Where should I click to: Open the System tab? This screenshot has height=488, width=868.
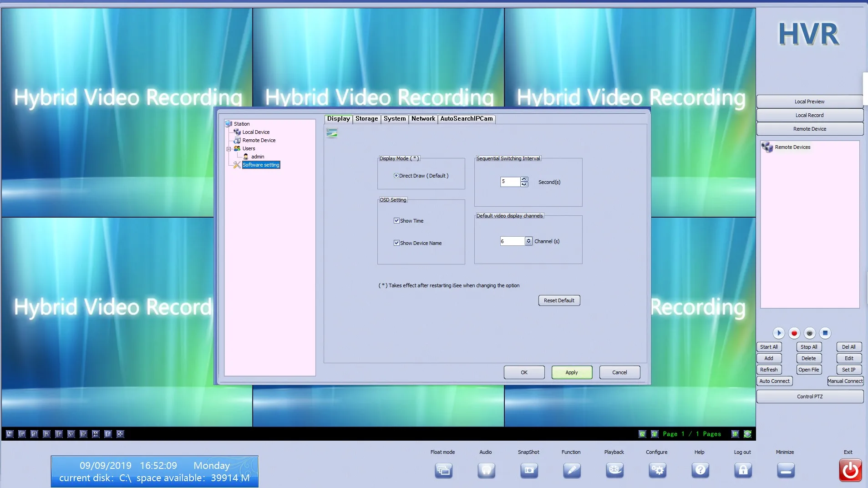click(395, 119)
